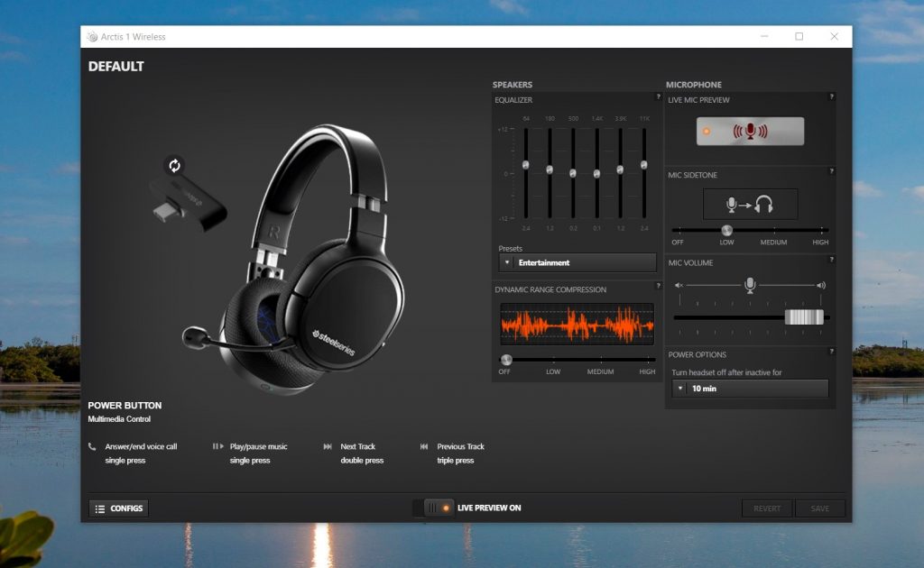Click the 'Previous Track' label
Viewport: 924px width, 568px height.
tap(461, 447)
